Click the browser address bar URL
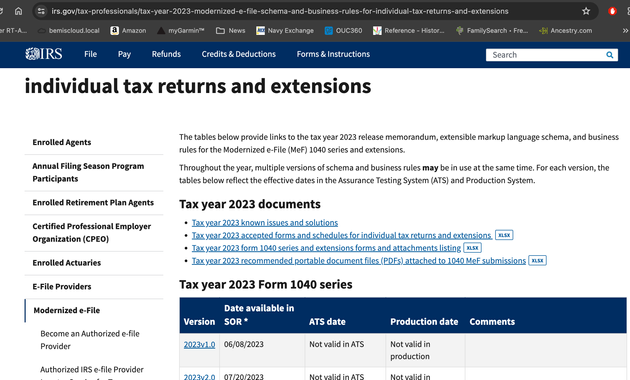 coord(280,11)
